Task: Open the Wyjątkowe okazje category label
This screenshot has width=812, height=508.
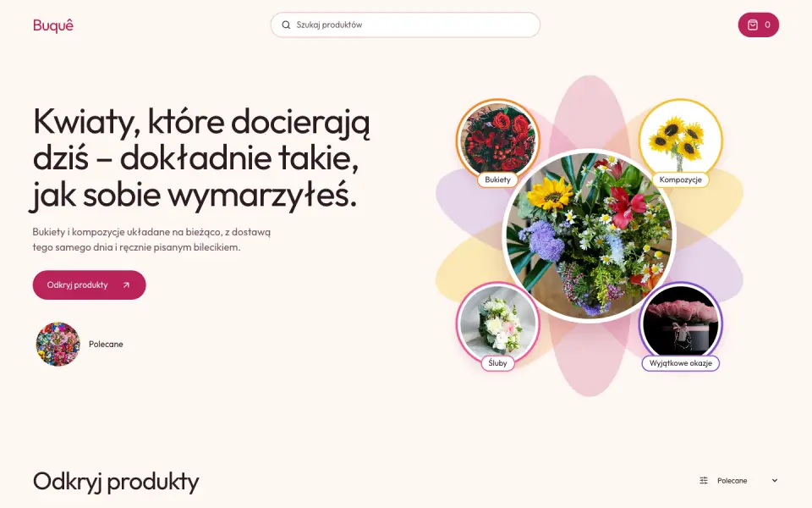Action: [x=680, y=363]
